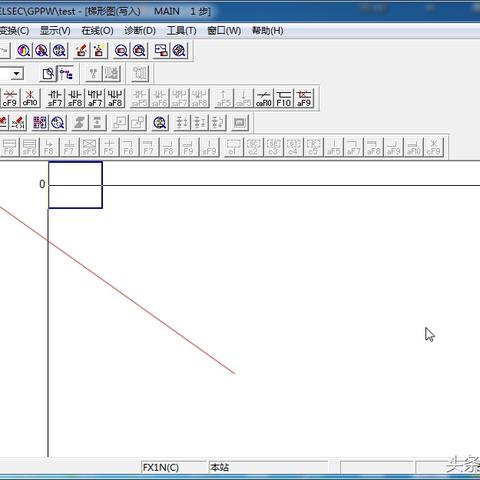
Task: Toggle ladder write mode button
Action: point(66,74)
